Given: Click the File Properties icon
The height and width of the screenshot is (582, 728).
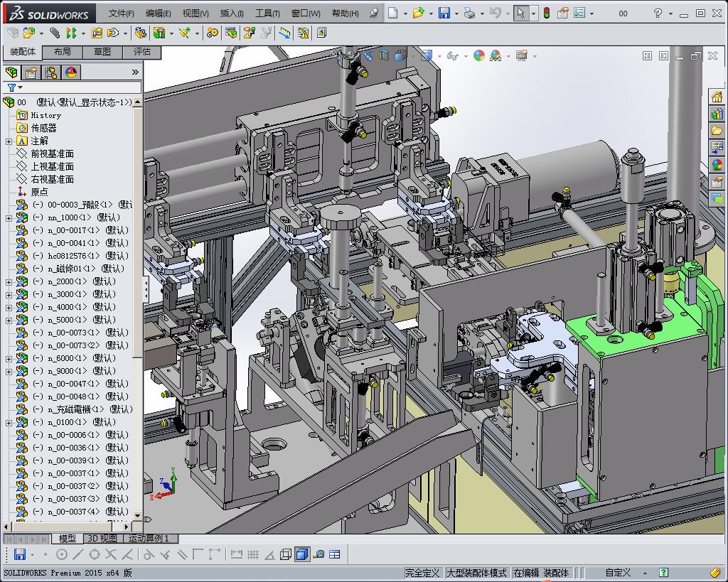Looking at the screenshot, I should coord(563,13).
